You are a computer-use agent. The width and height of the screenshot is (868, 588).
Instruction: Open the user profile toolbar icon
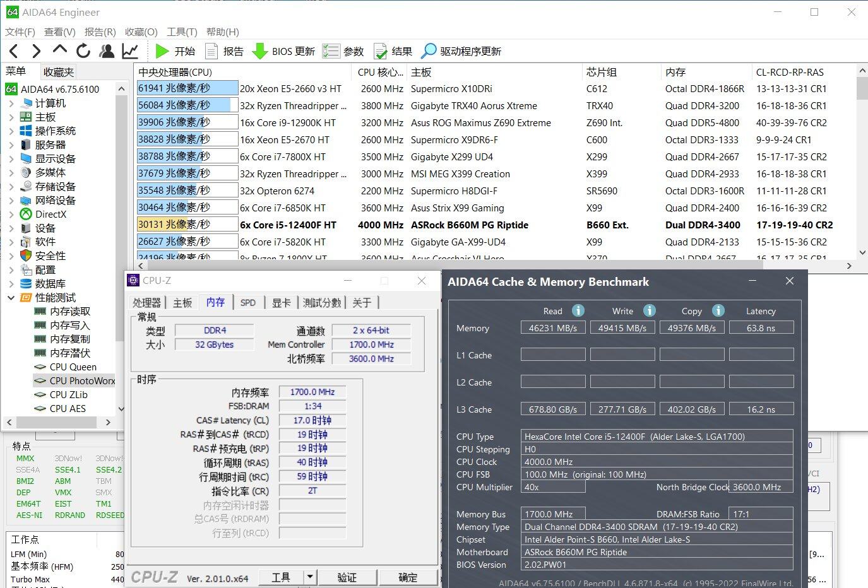click(x=107, y=51)
